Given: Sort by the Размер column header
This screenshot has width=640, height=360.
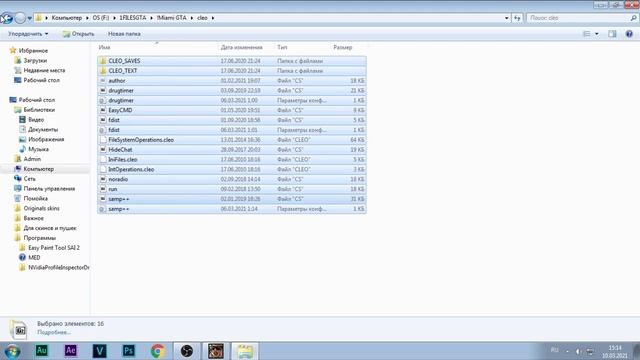Looking at the screenshot, I should coord(342,47).
